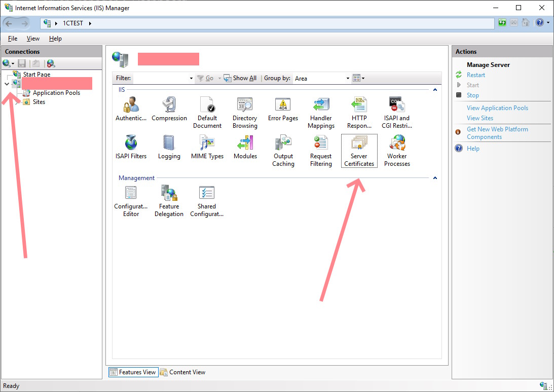Open the ISAPI Filters feature
The image size is (554, 392).
pyautogui.click(x=131, y=148)
